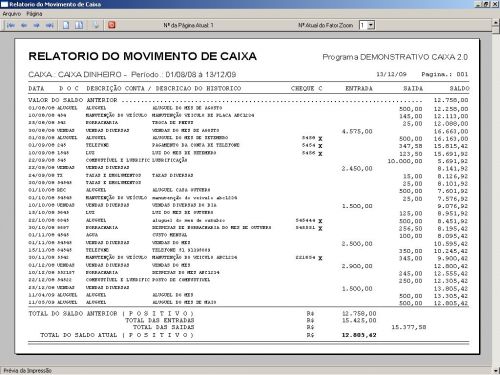Click the entrada value 4.575,00
The width and height of the screenshot is (500, 375).
[357, 131]
